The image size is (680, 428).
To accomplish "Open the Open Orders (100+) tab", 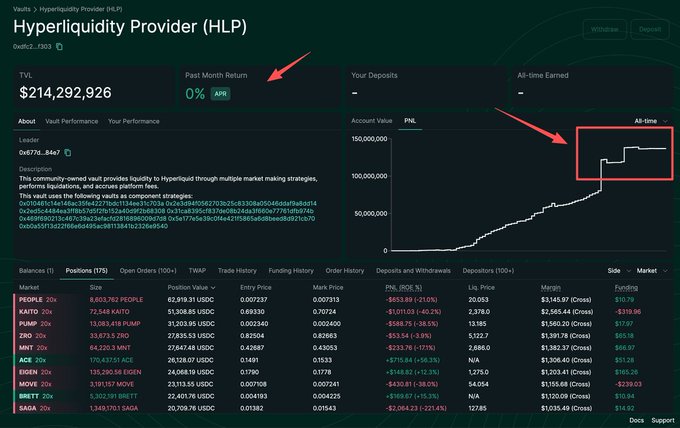I will tap(148, 271).
